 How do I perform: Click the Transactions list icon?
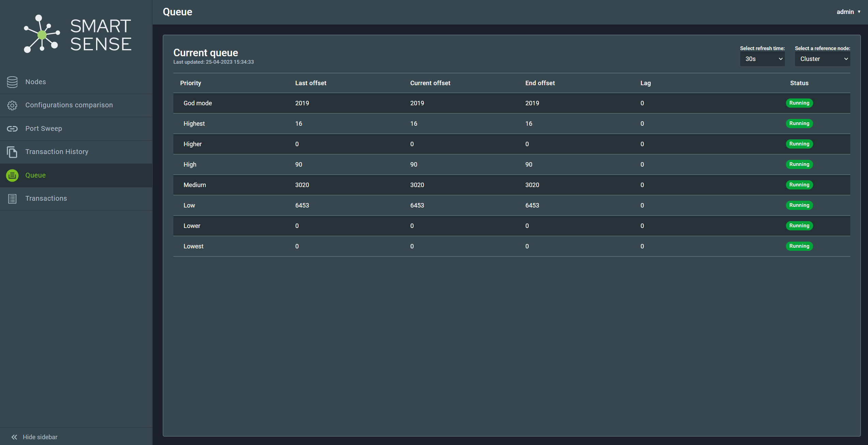tap(12, 199)
